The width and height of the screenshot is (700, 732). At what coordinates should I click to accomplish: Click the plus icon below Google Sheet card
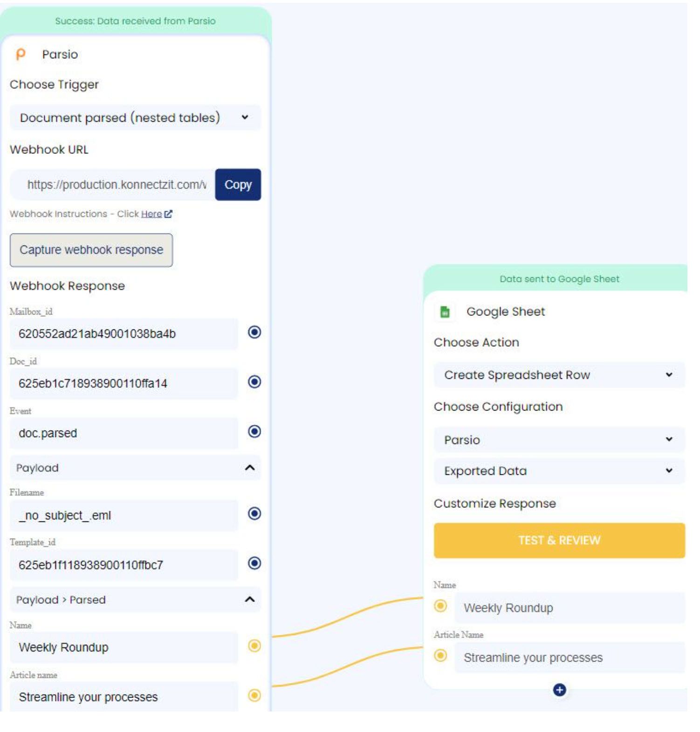tap(559, 690)
